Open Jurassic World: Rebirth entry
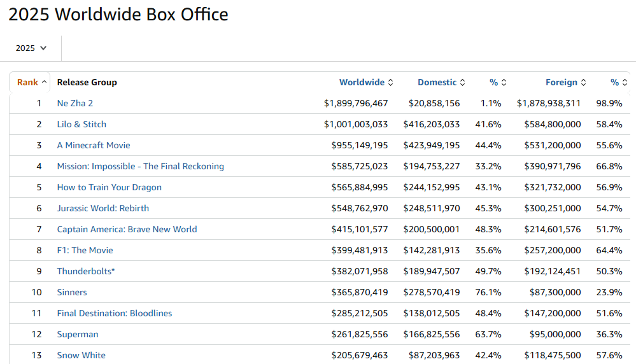The height and width of the screenshot is (364, 636). pyautogui.click(x=102, y=208)
